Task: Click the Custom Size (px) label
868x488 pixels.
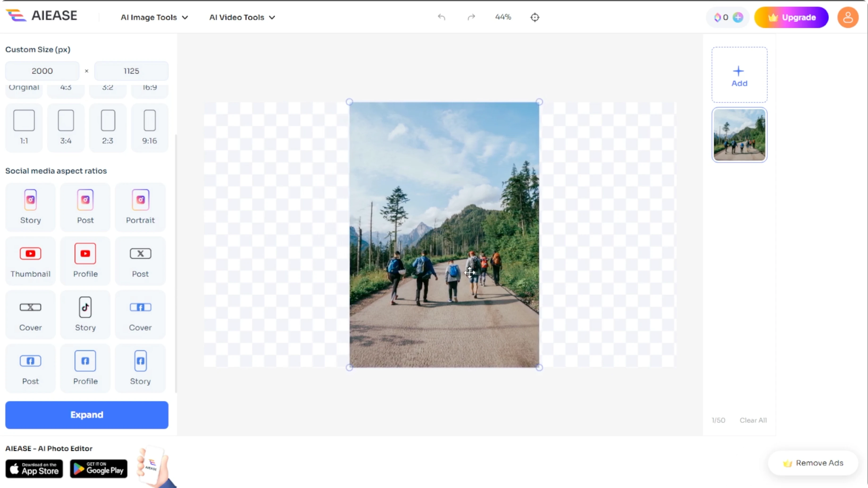Action: 38,50
